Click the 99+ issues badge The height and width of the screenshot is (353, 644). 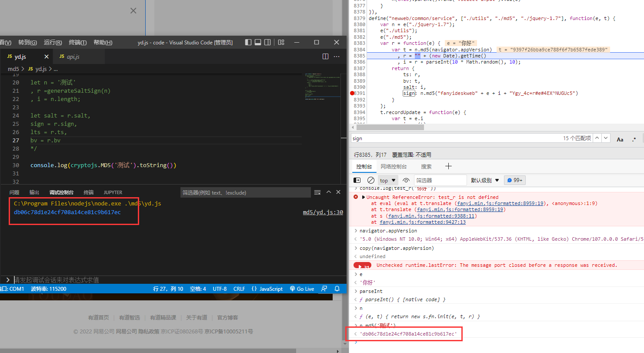pos(515,180)
